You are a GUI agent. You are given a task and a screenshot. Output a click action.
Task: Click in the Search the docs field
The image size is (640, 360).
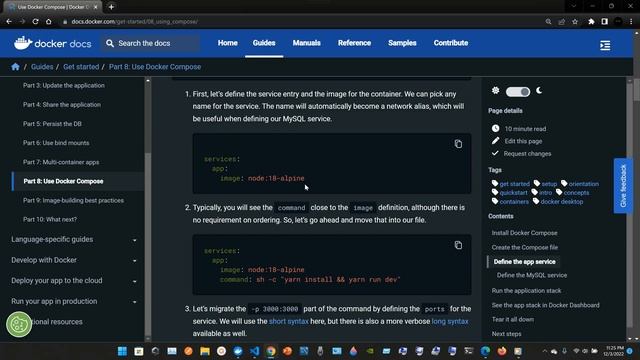151,43
